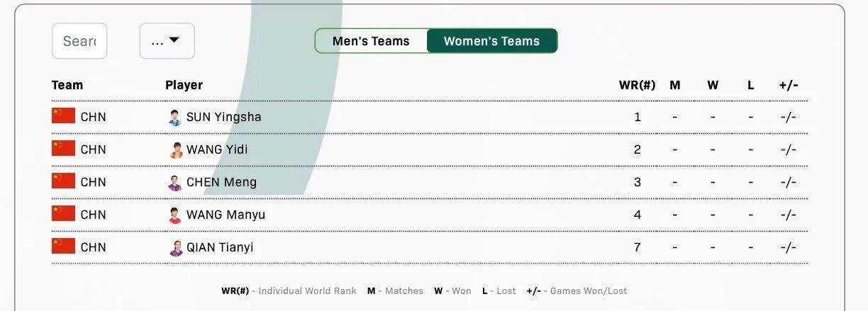This screenshot has height=311, width=868.
Task: Click QIAN Tianyi's player avatar icon
Action: (175, 248)
